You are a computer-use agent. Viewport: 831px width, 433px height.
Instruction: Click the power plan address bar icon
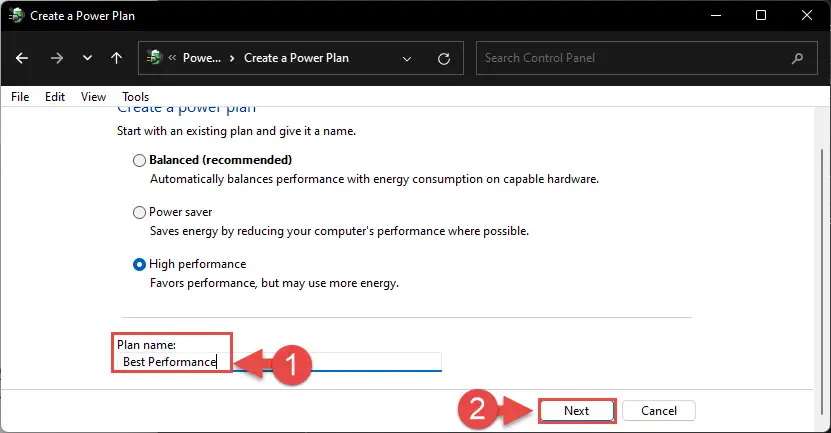pyautogui.click(x=154, y=57)
